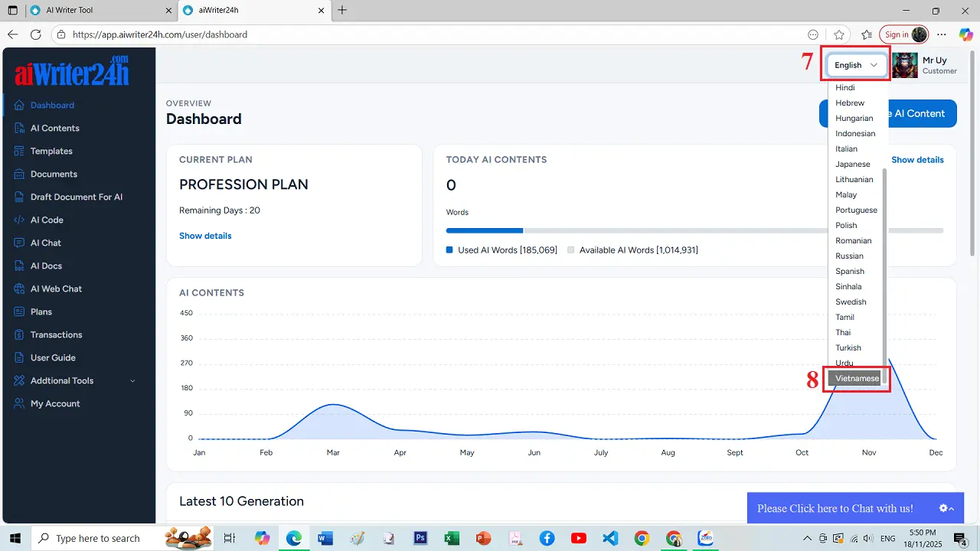980x551 pixels.
Task: Open the AI Docs feature
Action: tap(44, 266)
